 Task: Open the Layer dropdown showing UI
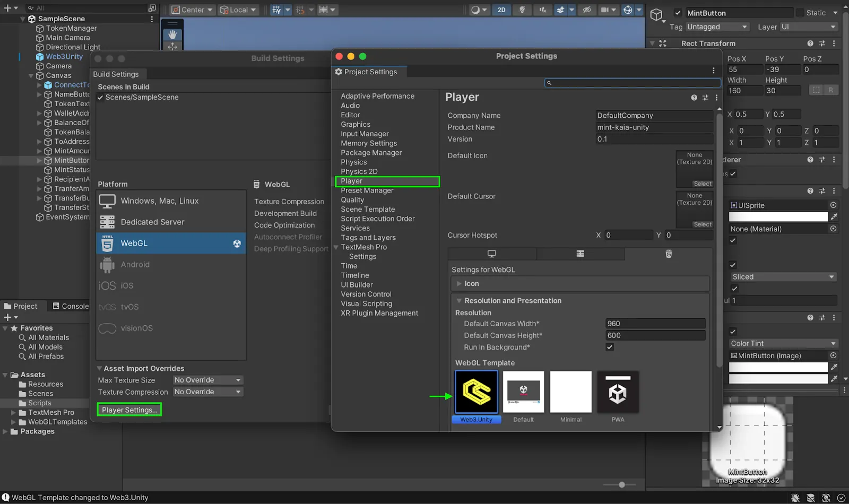(808, 27)
